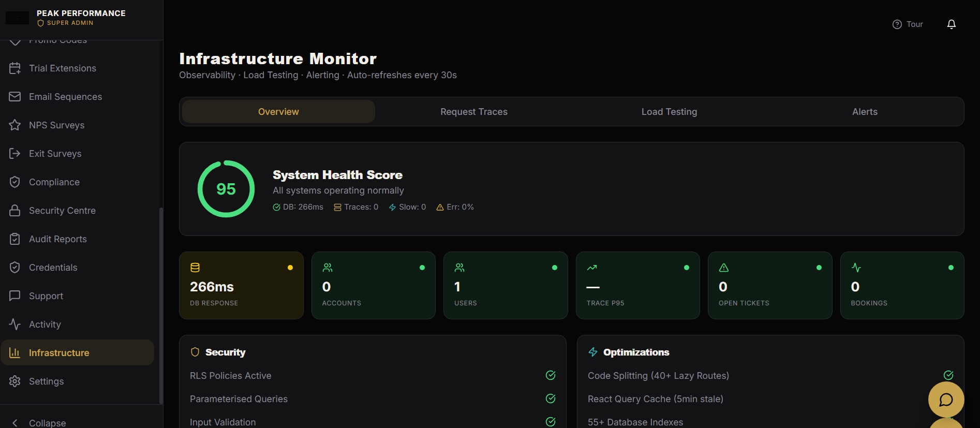The image size is (980, 428).
Task: Click the Infrastructure bar chart icon
Action: (15, 353)
